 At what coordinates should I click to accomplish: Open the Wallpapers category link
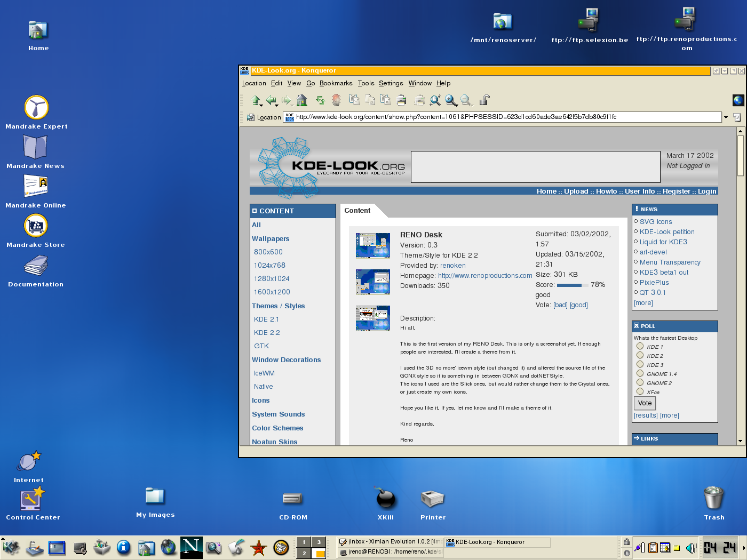[x=271, y=239]
